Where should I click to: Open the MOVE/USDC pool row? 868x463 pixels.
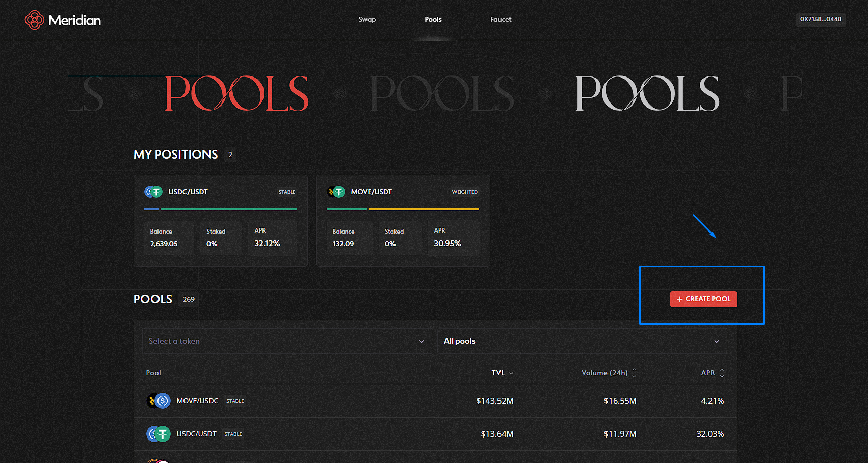coord(435,401)
